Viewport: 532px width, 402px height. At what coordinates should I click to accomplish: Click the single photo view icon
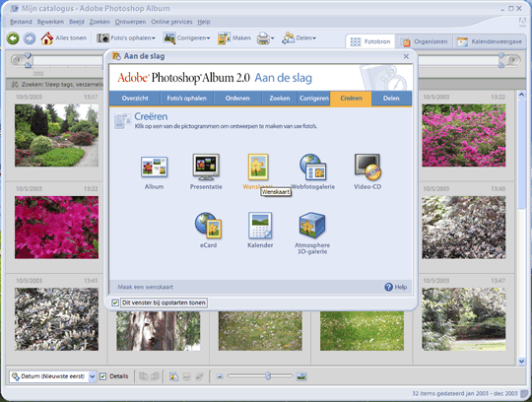tap(300, 376)
